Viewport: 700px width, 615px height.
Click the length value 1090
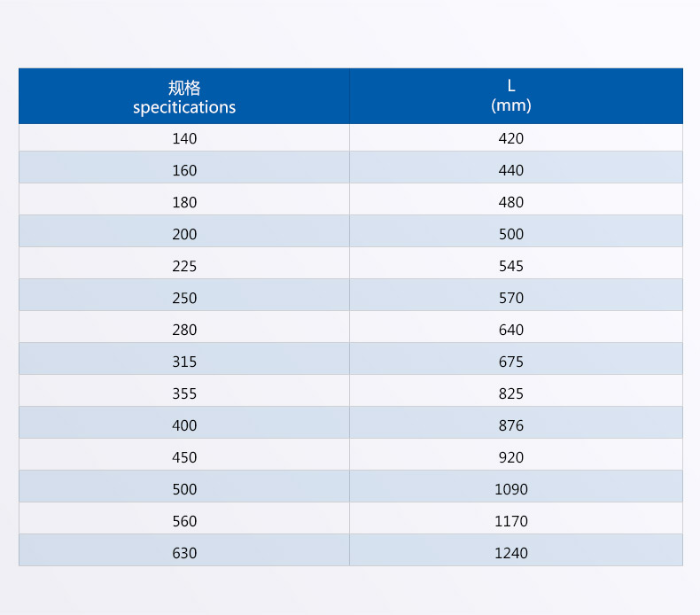coord(511,489)
